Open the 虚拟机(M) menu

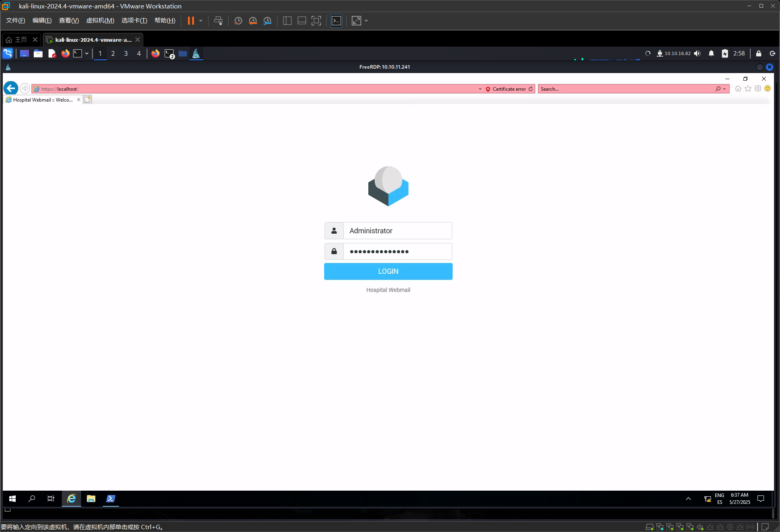click(100, 20)
